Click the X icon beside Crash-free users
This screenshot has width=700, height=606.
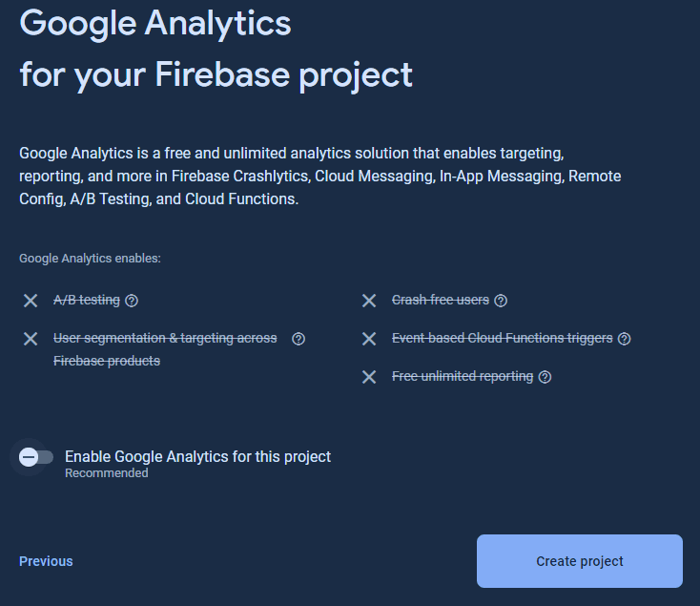[x=369, y=301]
